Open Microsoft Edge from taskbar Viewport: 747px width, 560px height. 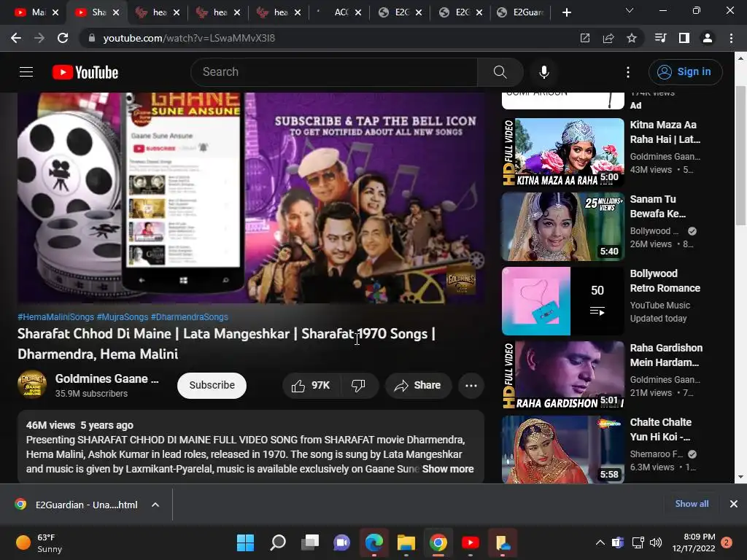(x=374, y=542)
